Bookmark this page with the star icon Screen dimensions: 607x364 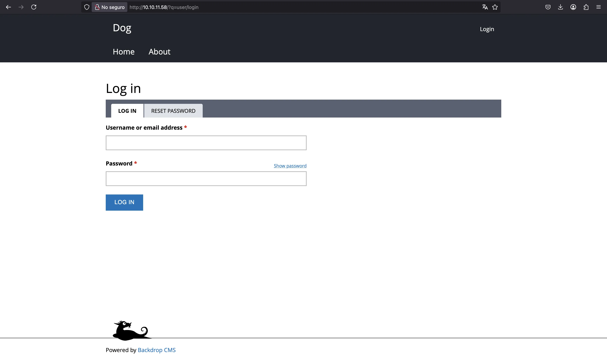pos(495,7)
